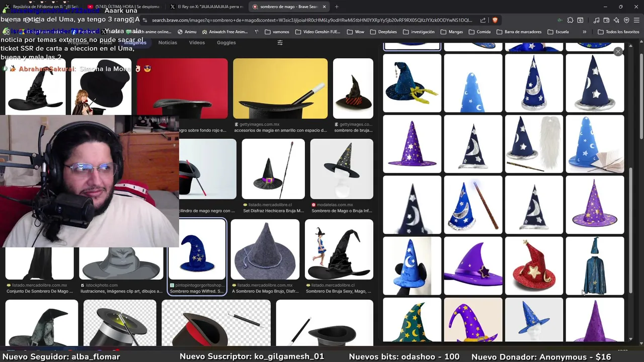Image resolution: width=644 pixels, height=362 pixels.
Task: Select the gray felt wizard hat result
Action: (265, 249)
